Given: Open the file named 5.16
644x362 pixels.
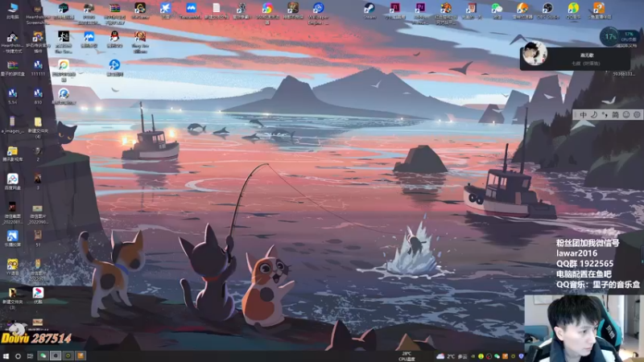Looking at the screenshot, I should click(x=12, y=96).
